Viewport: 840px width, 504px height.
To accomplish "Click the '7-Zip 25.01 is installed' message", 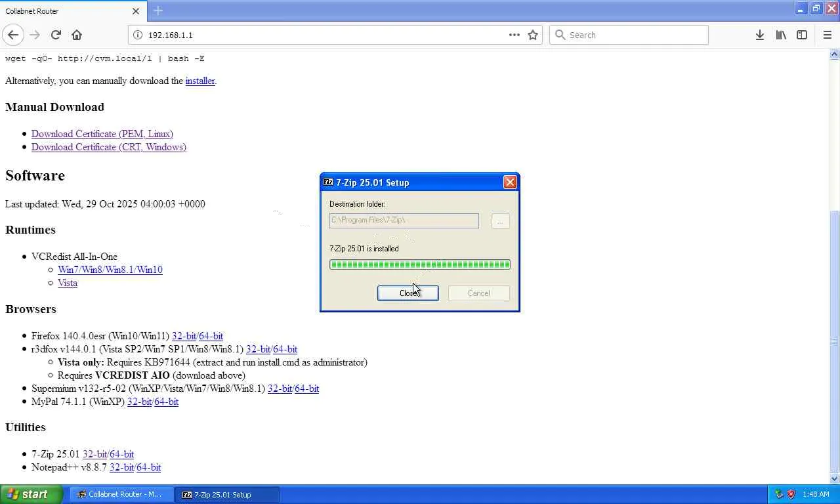I will pos(364,249).
